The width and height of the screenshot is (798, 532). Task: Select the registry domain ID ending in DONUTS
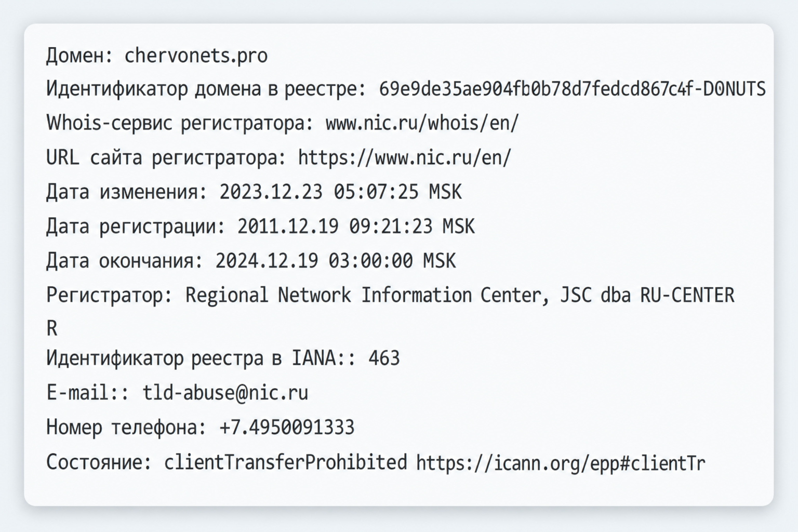pyautogui.click(x=572, y=89)
